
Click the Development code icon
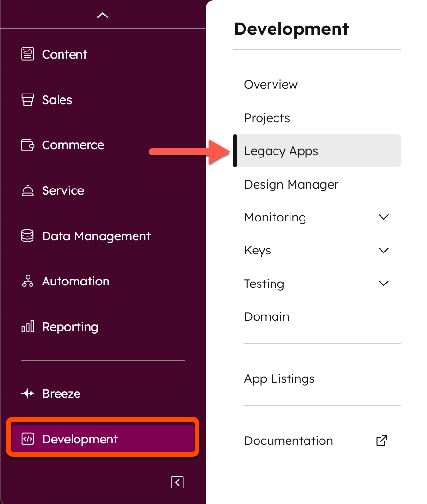tap(28, 439)
